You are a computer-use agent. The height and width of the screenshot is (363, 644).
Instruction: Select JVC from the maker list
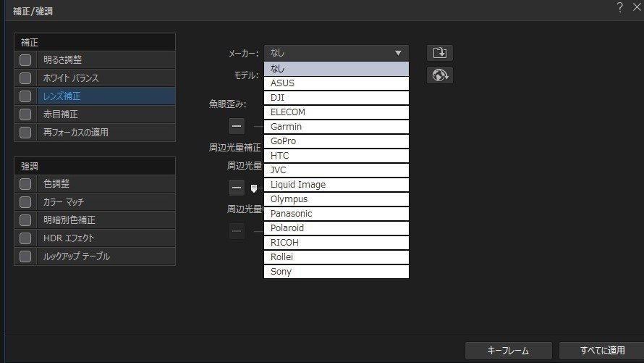336,170
